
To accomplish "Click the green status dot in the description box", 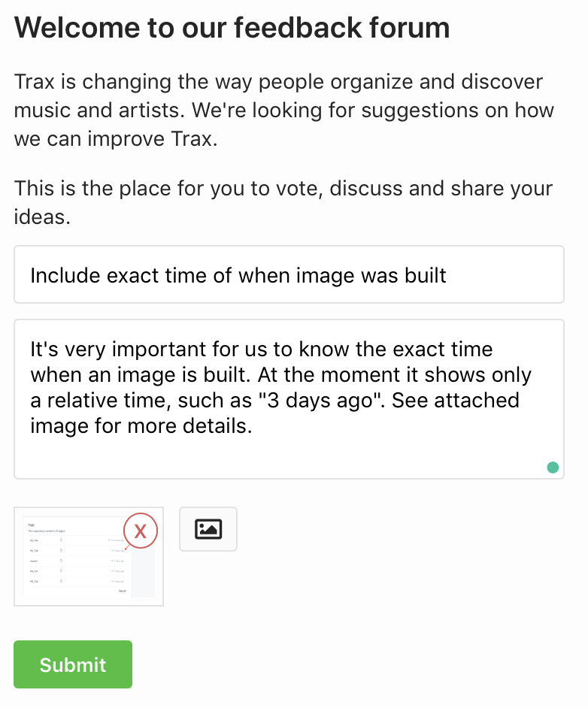I will point(553,467).
